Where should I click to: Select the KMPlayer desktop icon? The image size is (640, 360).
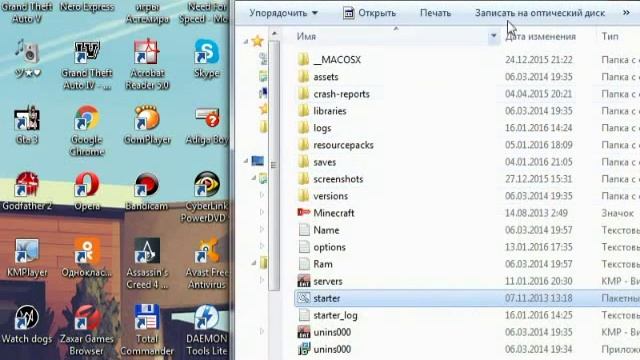coord(27,257)
